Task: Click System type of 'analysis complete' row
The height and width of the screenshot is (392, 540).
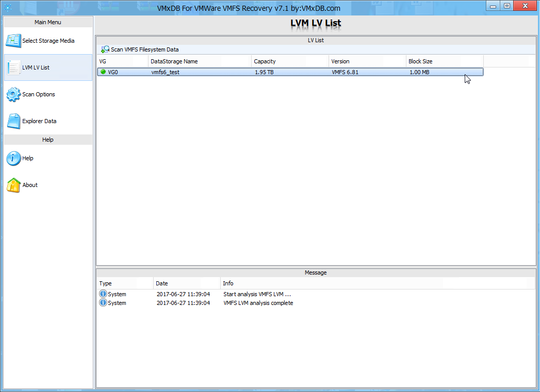Action: click(117, 303)
